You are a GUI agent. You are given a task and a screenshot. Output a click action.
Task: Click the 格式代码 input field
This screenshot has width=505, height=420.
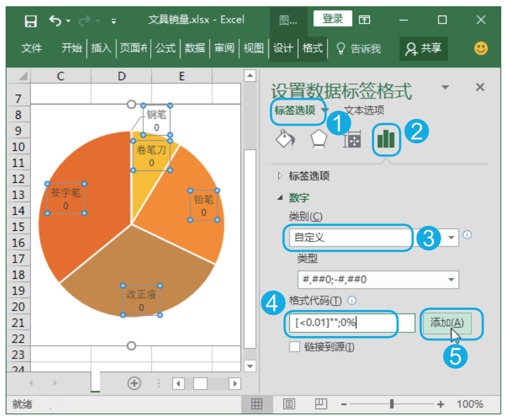click(352, 322)
